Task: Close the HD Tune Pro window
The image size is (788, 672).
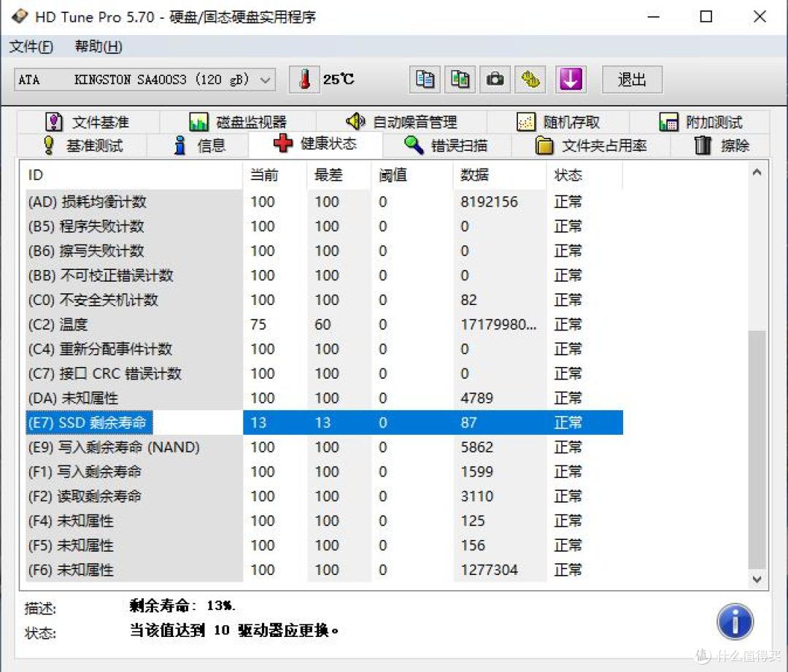Action: point(760,17)
